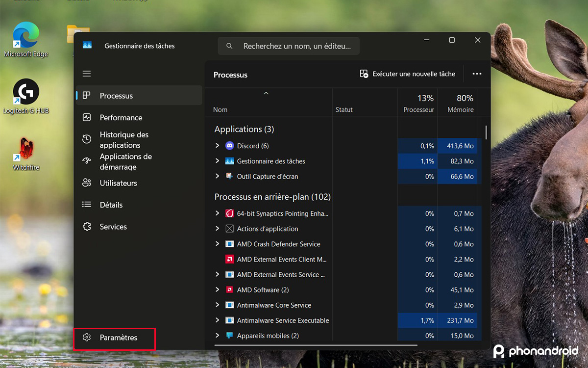Click the Task Manager app icon in title bar
Image resolution: width=588 pixels, height=368 pixels.
coord(87,45)
